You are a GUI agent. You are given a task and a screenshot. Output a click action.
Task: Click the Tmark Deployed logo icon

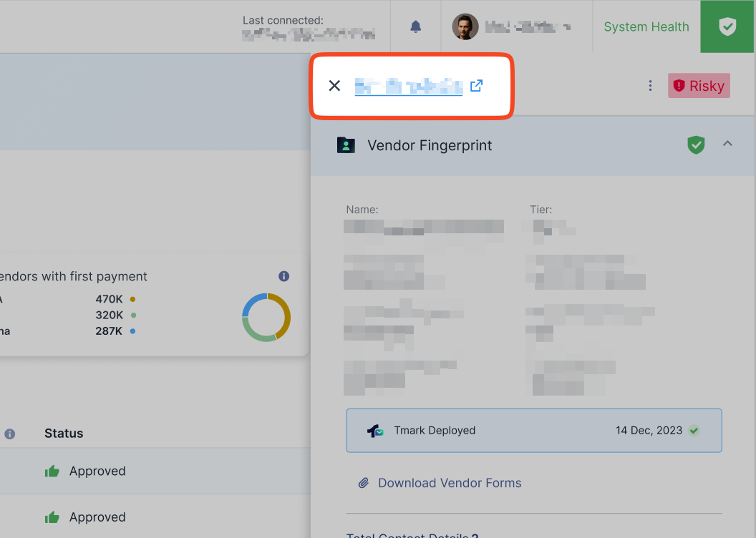coord(375,431)
